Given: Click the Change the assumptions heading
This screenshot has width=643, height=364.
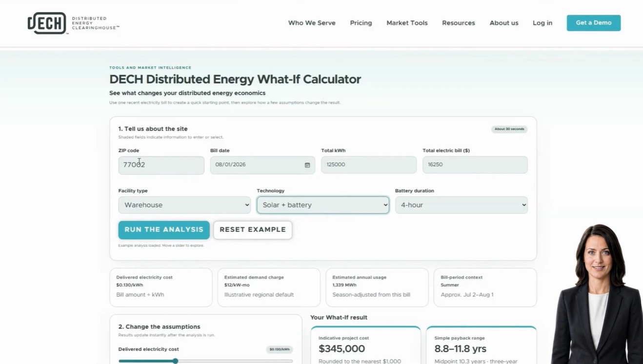Looking at the screenshot, I should click(x=160, y=327).
